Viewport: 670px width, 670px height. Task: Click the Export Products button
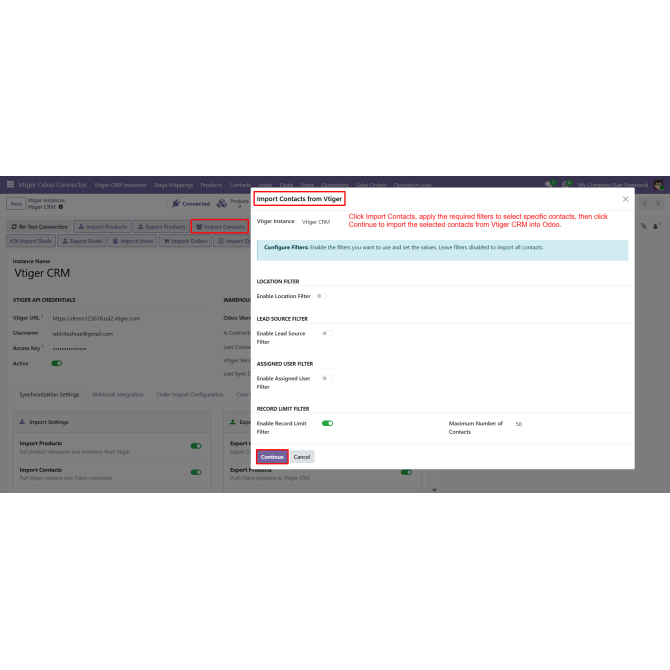[x=161, y=226]
